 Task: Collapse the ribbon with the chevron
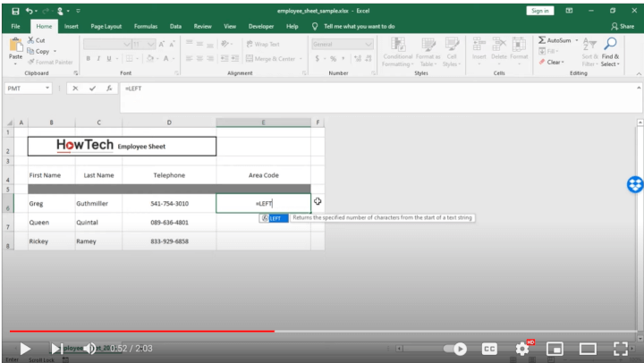pyautogui.click(x=639, y=73)
